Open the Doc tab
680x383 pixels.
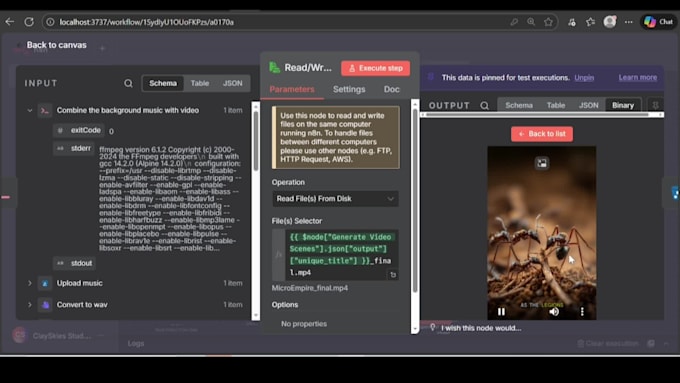click(x=391, y=89)
